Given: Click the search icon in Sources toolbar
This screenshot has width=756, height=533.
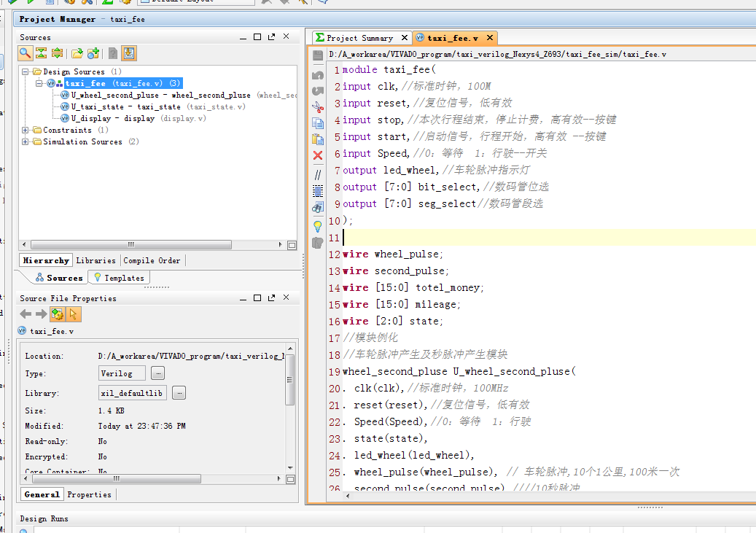Looking at the screenshot, I should [x=26, y=53].
